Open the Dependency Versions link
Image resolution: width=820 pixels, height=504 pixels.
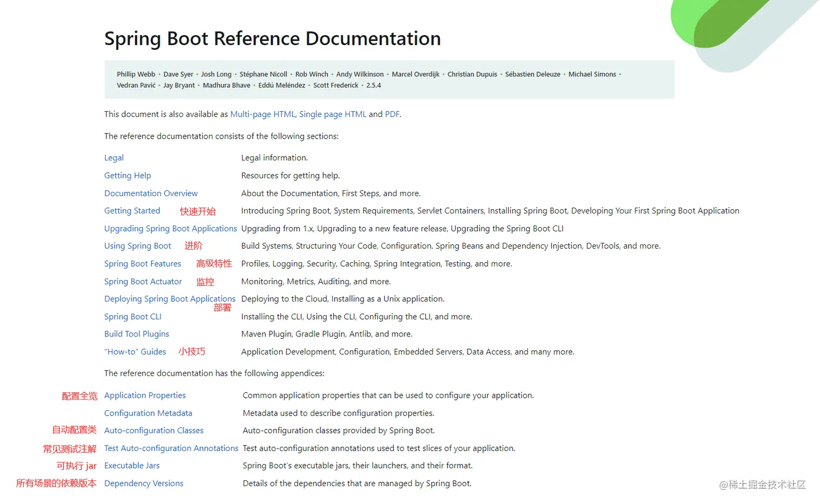144,483
